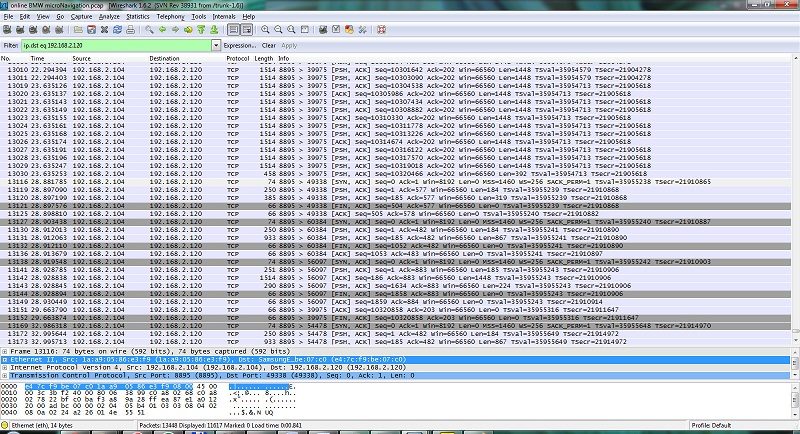Open the Capture menu
The height and width of the screenshot is (434, 800).
[81, 17]
